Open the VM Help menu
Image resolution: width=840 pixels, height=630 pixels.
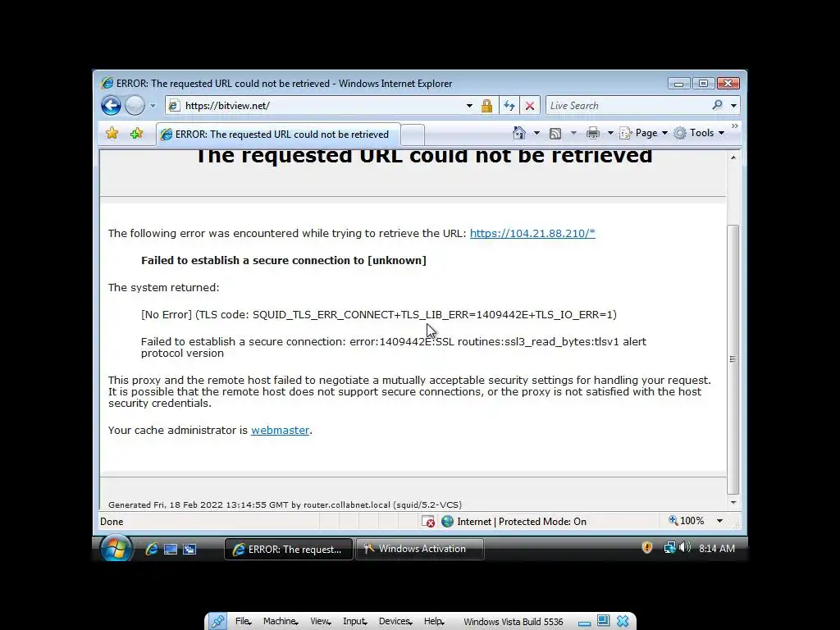(x=434, y=622)
